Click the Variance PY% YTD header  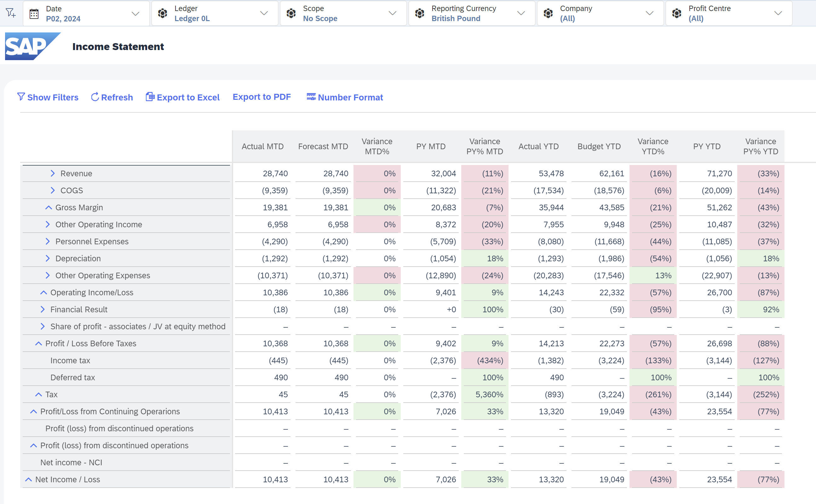[761, 146]
